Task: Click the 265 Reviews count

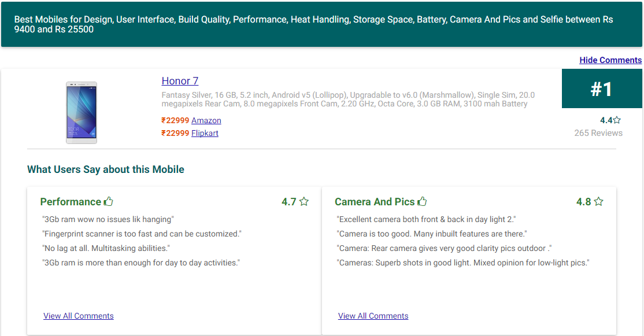Action: (598, 133)
